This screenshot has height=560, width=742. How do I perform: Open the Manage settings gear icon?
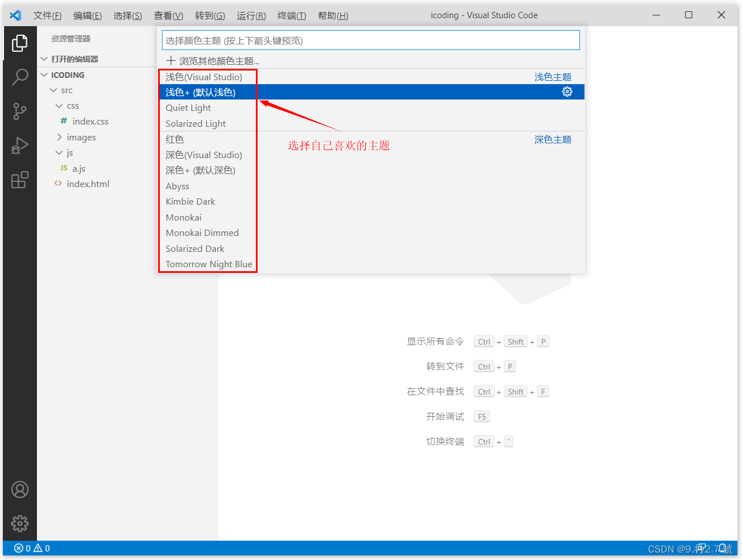20,524
